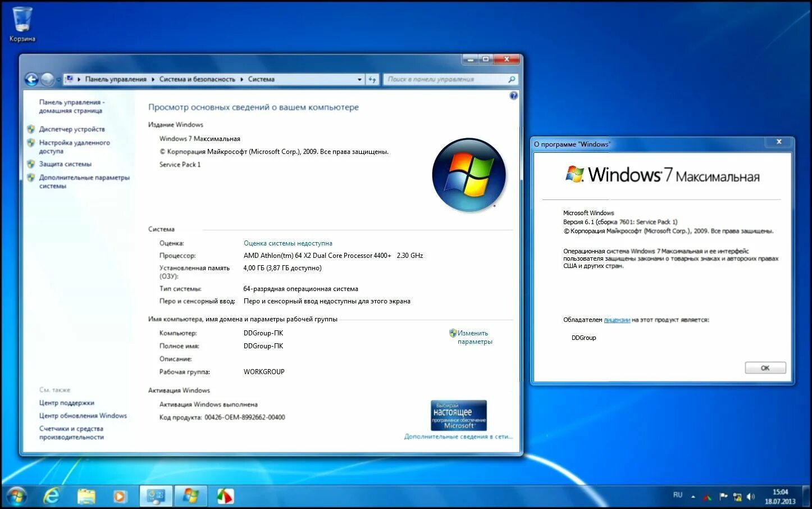Open the red-green tent taskbar app icon
This screenshot has height=509, width=812.
[x=225, y=496]
